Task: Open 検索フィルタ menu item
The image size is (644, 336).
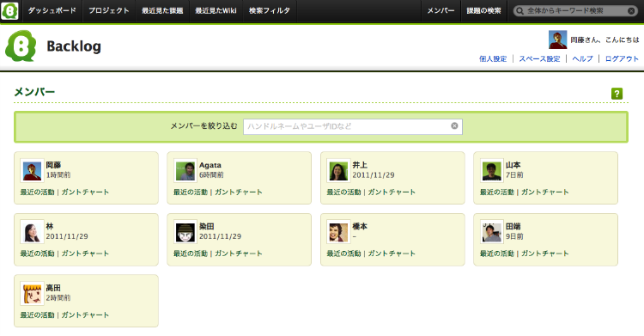Action: click(x=269, y=10)
